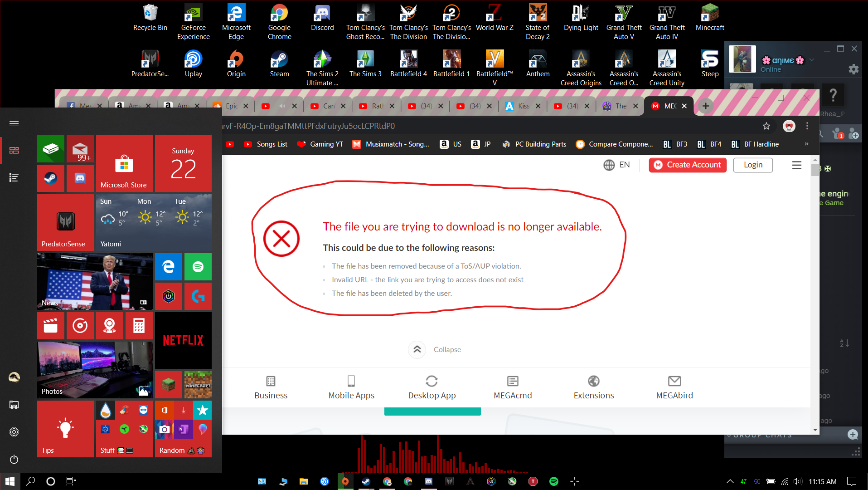Click the globe language icon
This screenshot has width=868, height=490.
(x=609, y=165)
